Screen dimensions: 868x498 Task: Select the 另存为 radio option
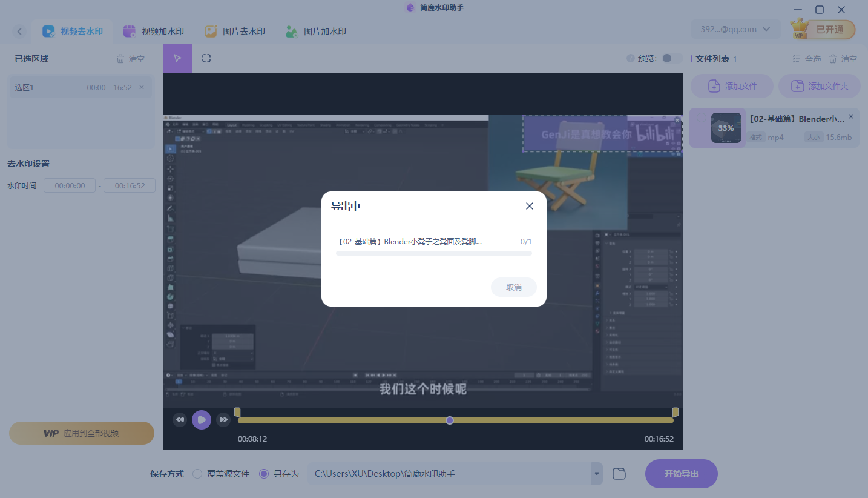[x=264, y=474]
